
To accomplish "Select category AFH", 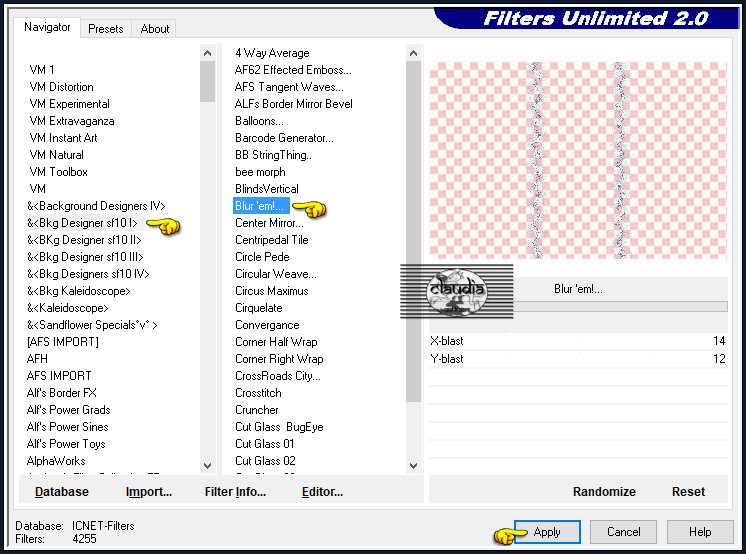I will coord(37,359).
